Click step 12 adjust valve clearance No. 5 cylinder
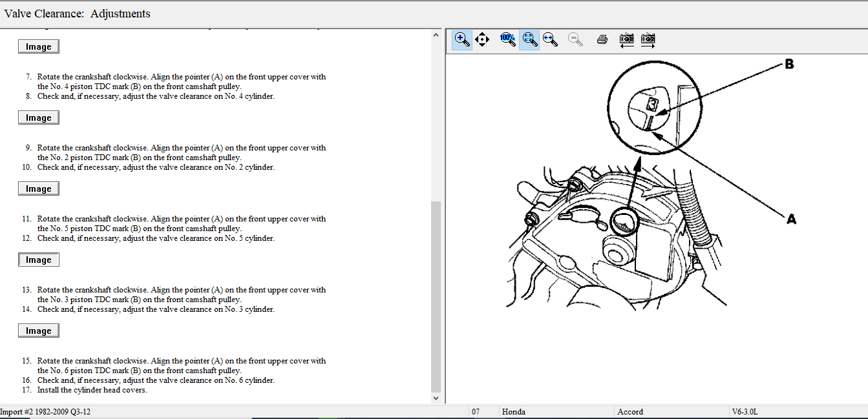868x419 pixels. pos(156,238)
